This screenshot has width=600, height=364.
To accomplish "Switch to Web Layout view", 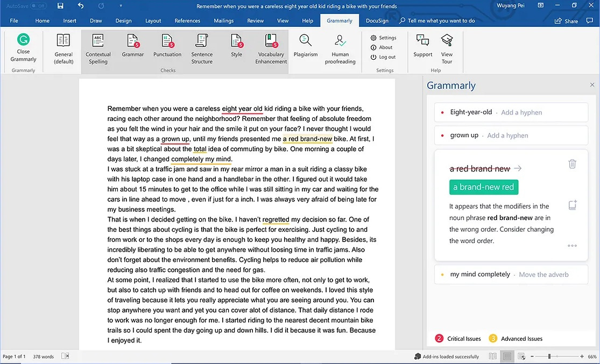I will coord(521,356).
